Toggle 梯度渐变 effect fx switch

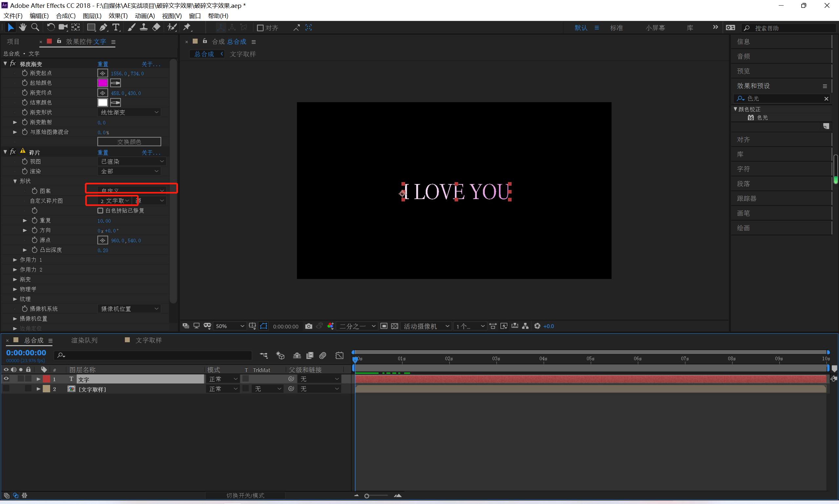[13, 64]
